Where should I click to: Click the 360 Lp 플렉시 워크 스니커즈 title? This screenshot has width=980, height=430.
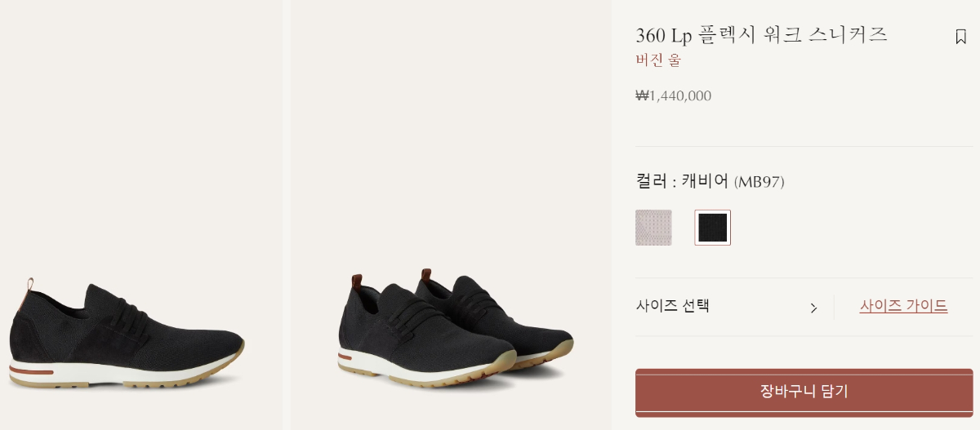761,35
